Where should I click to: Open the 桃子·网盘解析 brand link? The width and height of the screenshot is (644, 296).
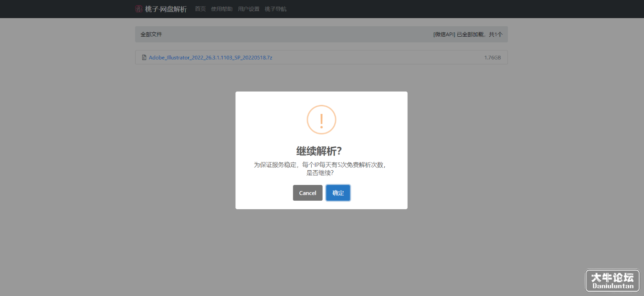point(161,9)
